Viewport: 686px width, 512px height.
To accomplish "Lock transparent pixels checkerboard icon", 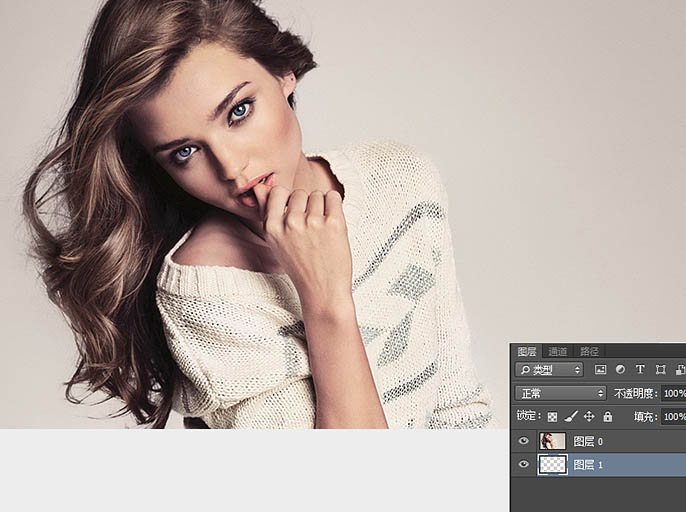I will point(553,417).
